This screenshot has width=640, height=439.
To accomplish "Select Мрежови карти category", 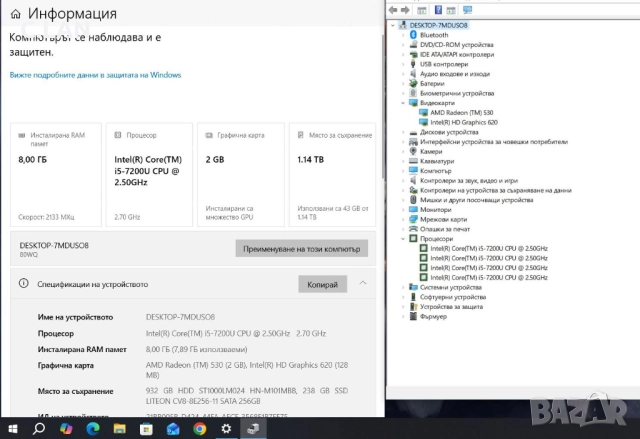I will [443, 220].
